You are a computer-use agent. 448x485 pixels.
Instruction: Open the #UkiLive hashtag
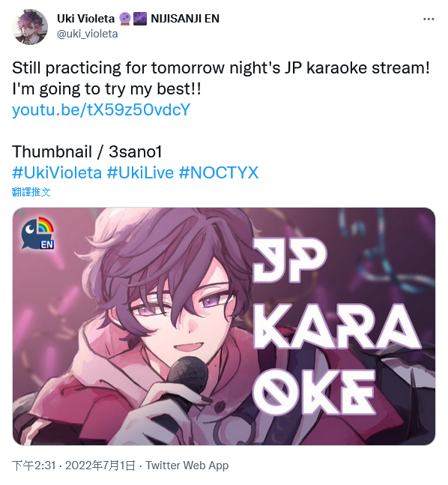(140, 172)
